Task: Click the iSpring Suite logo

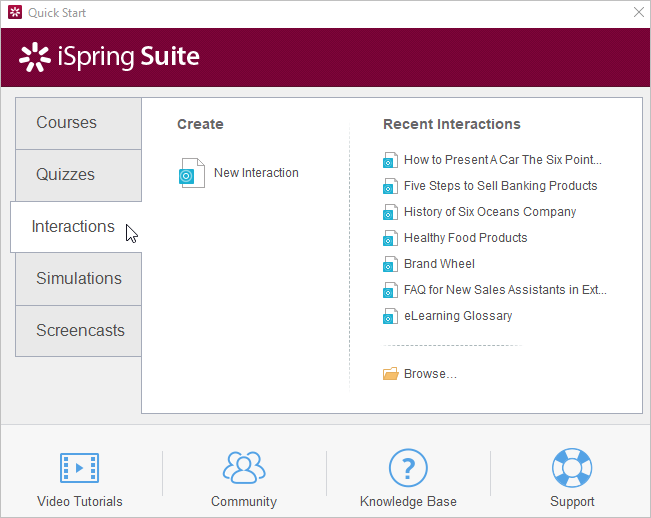Action: click(x=110, y=57)
